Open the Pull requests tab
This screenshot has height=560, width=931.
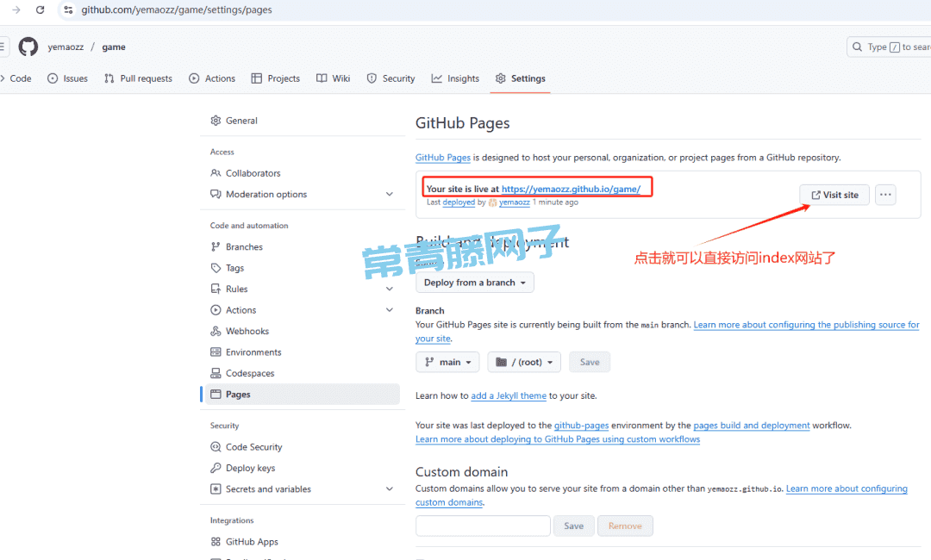pos(138,78)
